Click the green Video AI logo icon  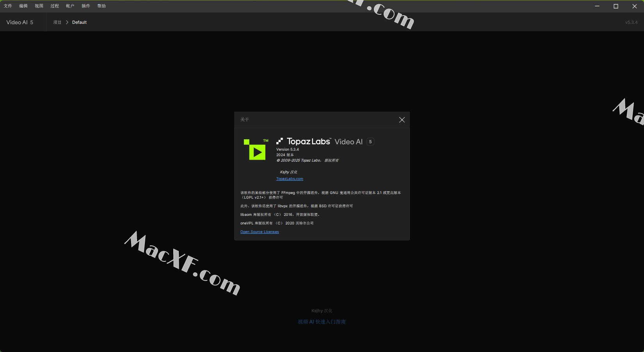[x=256, y=149]
